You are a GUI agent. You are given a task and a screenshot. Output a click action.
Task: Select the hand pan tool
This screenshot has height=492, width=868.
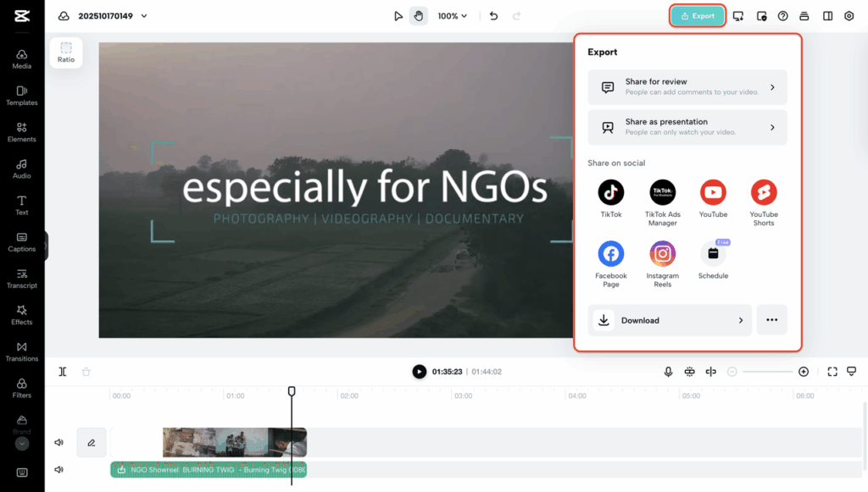[x=419, y=16]
